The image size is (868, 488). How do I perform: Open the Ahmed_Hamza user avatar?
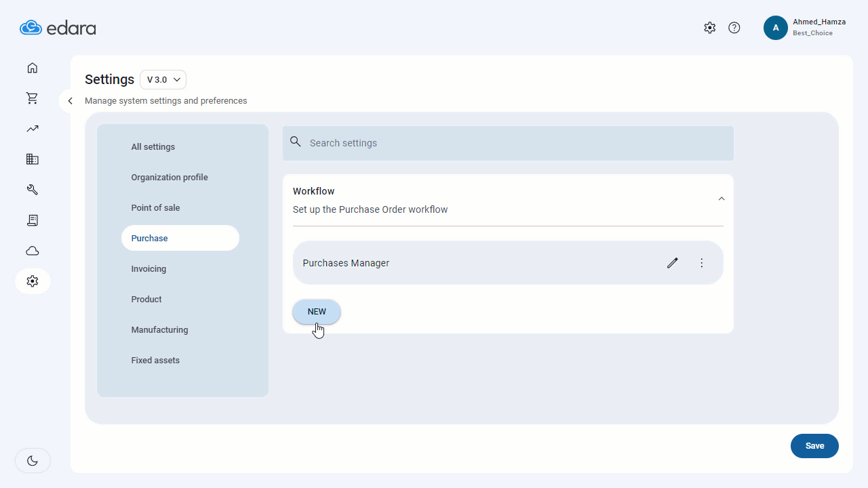point(776,28)
